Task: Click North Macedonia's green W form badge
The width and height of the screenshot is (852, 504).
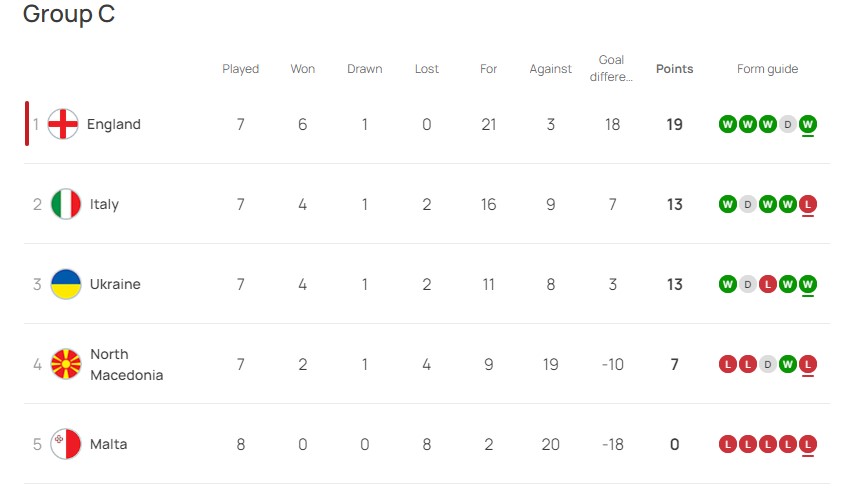Action: coord(788,364)
